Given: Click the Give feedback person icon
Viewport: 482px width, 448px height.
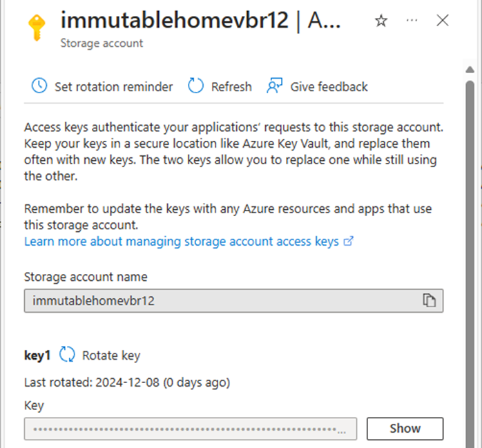Looking at the screenshot, I should 275,86.
